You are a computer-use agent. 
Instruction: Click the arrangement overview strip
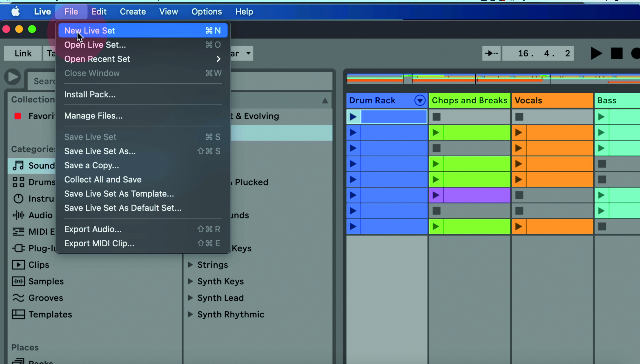tap(493, 79)
